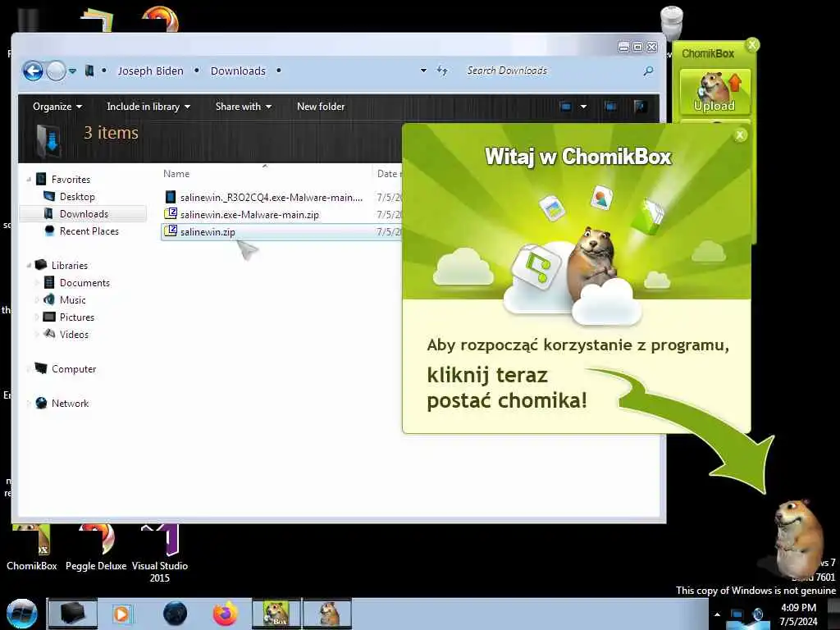Collapse the Favorites tree group
840x630 pixels.
(29, 180)
